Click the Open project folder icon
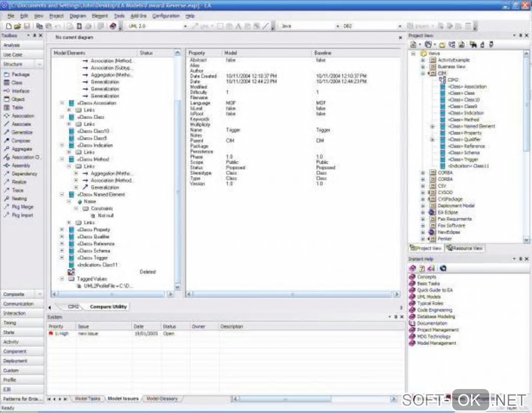Image resolution: width=532 pixels, height=413 pixels. [18, 26]
